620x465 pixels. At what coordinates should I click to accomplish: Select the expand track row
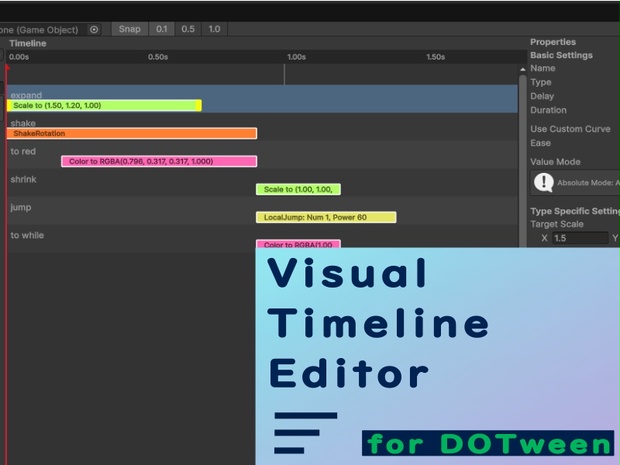pos(262,98)
